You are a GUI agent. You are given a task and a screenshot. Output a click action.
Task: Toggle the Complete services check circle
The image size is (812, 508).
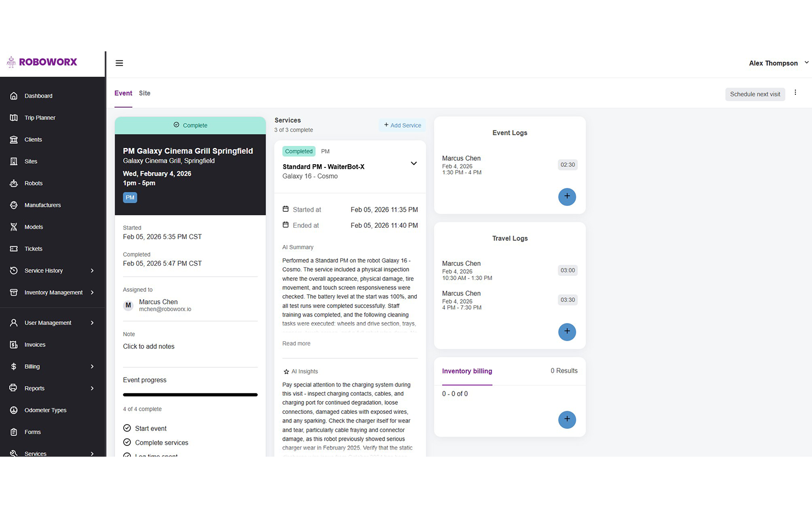(127, 442)
